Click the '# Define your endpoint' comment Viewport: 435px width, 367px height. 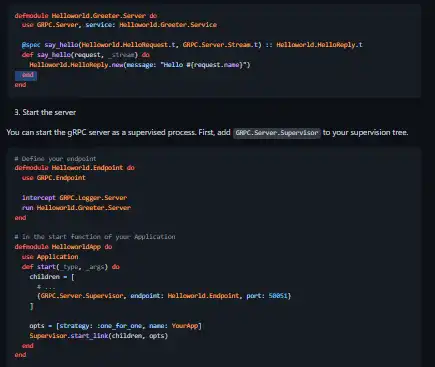[55, 159]
